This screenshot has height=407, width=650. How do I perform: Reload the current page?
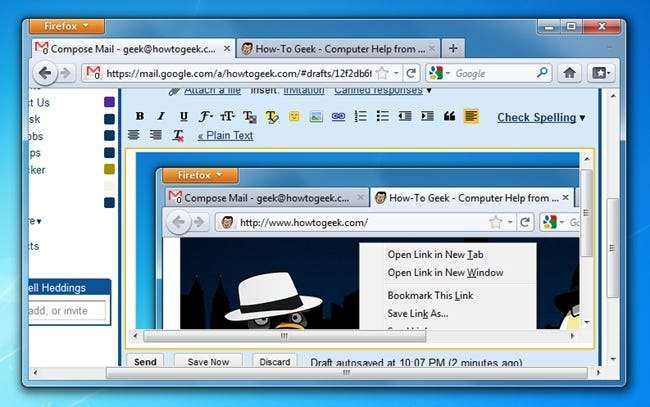click(411, 73)
